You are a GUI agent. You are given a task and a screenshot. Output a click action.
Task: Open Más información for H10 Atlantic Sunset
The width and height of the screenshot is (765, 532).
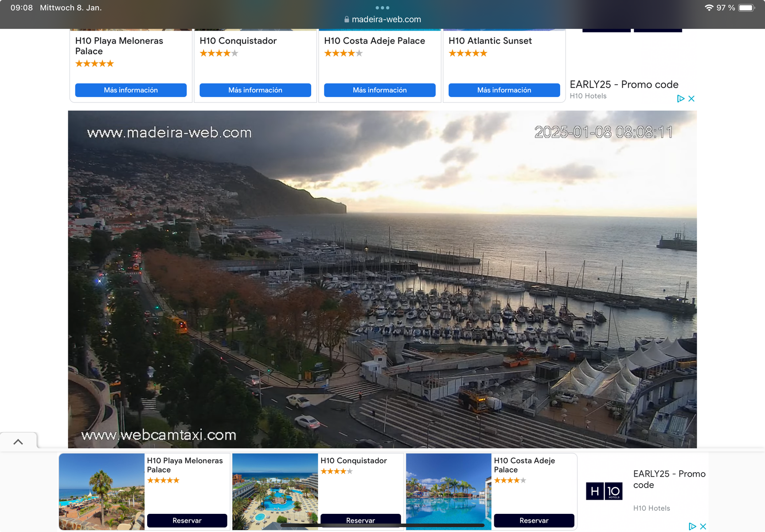pyautogui.click(x=504, y=90)
